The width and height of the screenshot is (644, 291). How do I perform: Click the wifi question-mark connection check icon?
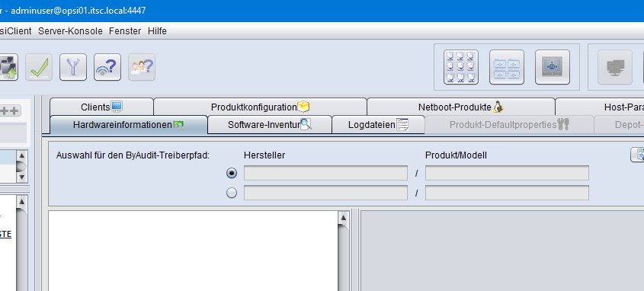click(x=107, y=67)
